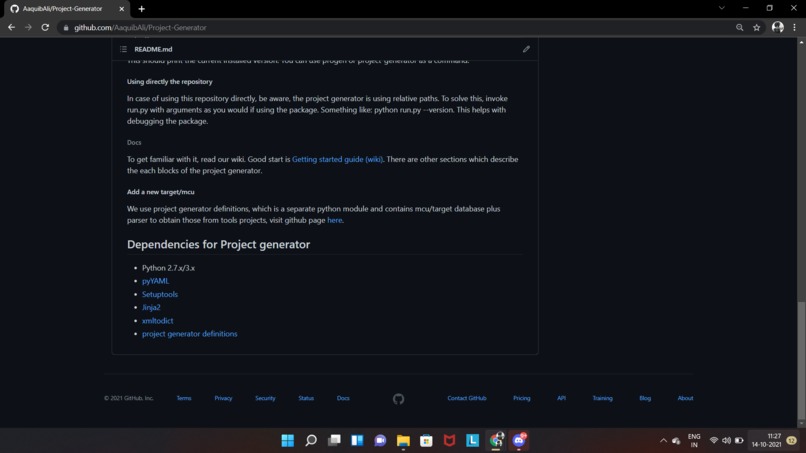Open the About footer link
The image size is (806, 453).
pos(685,398)
